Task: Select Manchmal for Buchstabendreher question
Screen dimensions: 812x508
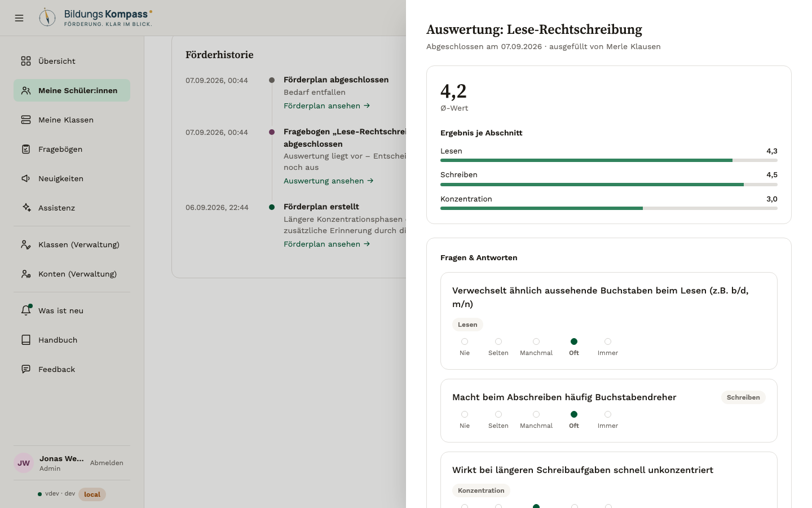Action: tap(536, 414)
